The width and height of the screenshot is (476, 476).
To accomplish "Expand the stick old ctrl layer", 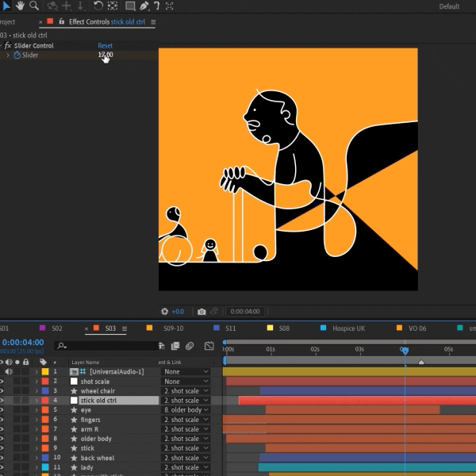I will [x=36, y=401].
